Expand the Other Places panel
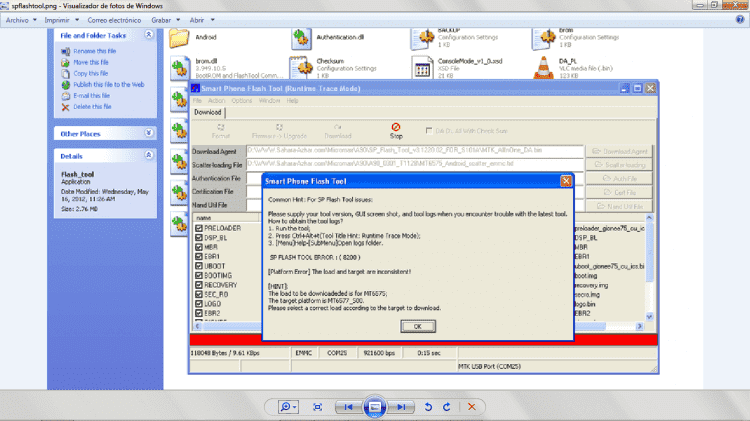This screenshot has width=750, height=421. click(149, 133)
